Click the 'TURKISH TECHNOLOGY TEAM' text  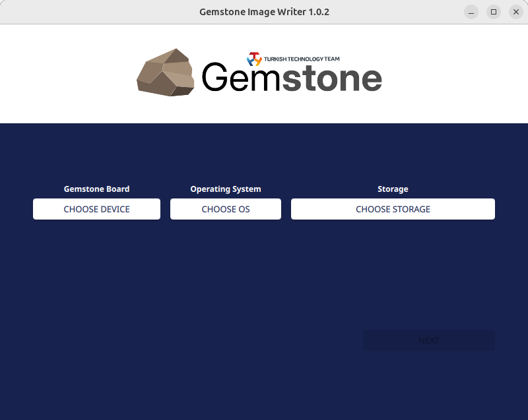click(302, 59)
